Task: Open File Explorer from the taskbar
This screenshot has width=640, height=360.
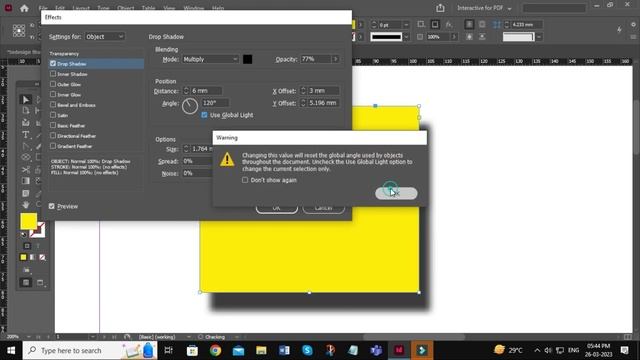Action: click(x=261, y=350)
